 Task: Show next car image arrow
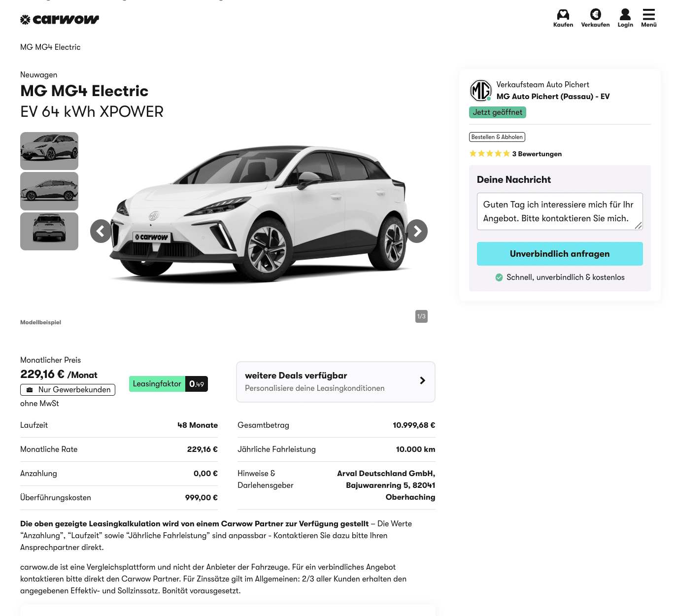[x=417, y=231]
